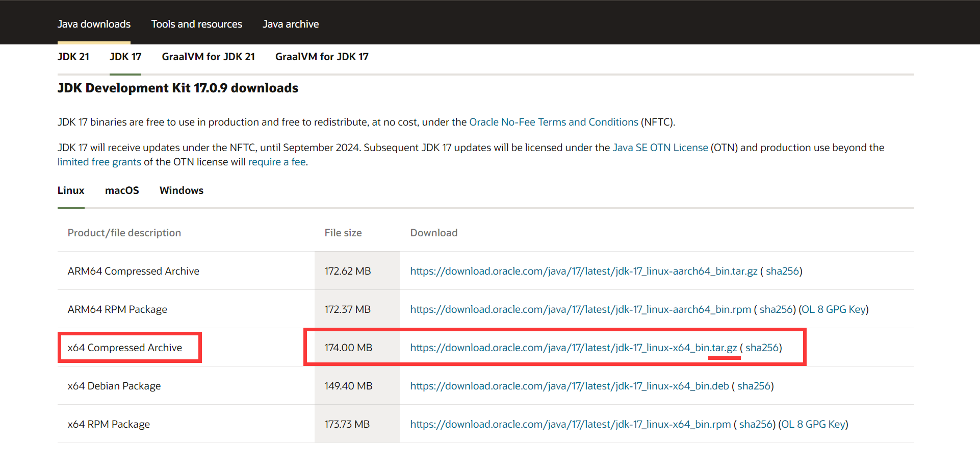Open the Java downloads tab
Viewport: 980px width, 465px height.
[94, 24]
